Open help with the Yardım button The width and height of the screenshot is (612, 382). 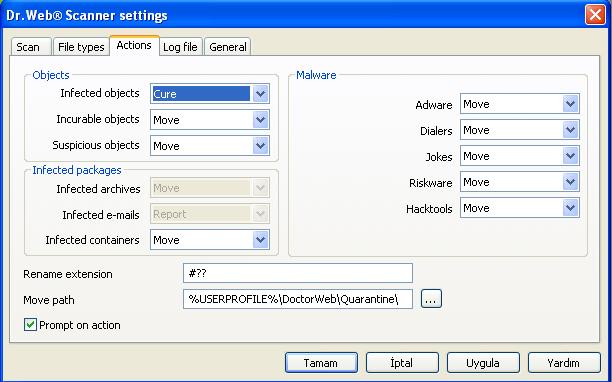(x=564, y=363)
